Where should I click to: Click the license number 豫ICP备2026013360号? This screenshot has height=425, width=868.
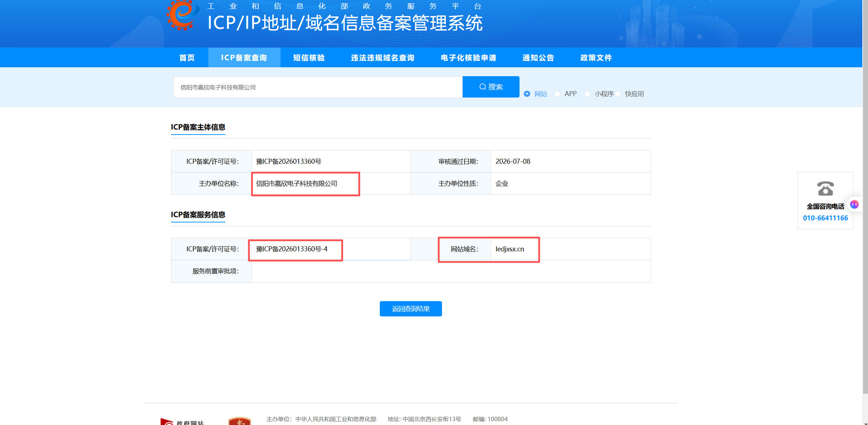point(288,161)
